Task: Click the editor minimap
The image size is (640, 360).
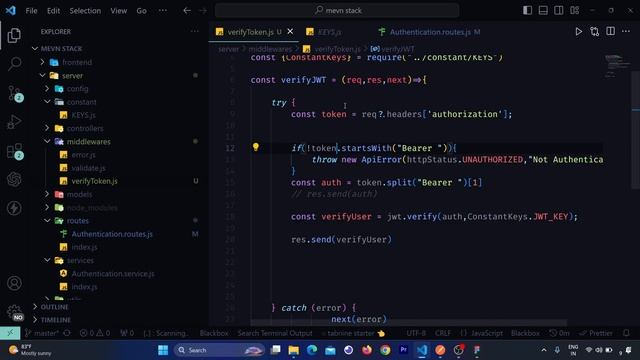Action: (617, 65)
